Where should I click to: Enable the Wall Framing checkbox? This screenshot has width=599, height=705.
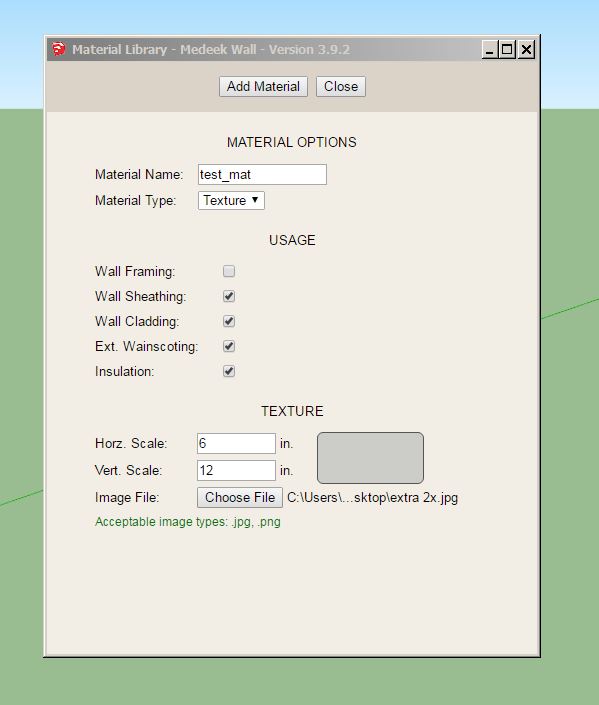pyautogui.click(x=229, y=271)
